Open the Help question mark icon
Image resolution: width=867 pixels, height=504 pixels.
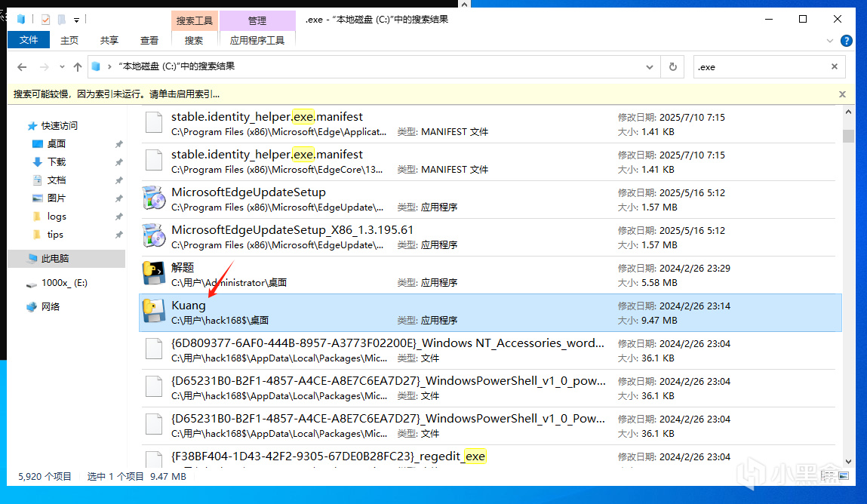click(846, 40)
